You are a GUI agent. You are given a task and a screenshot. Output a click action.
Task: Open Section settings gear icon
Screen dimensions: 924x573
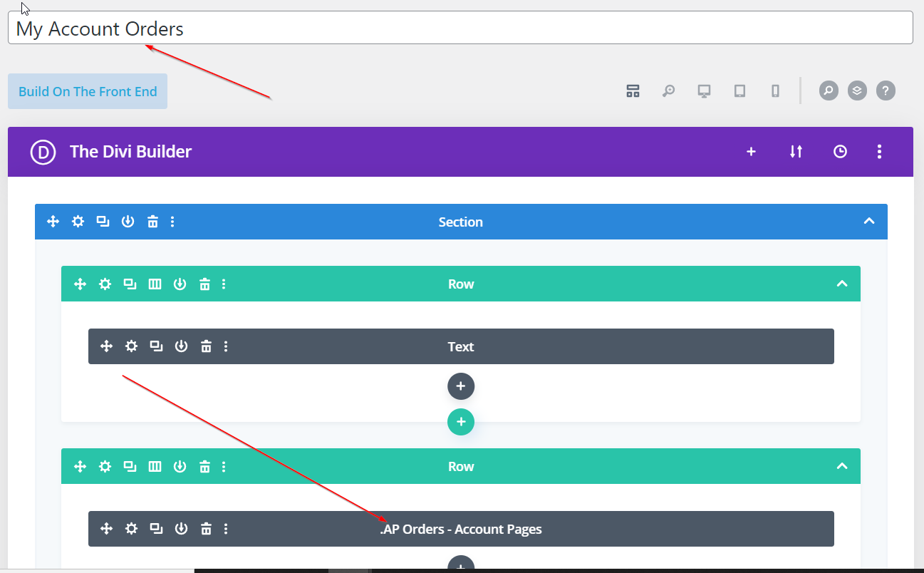(x=78, y=222)
